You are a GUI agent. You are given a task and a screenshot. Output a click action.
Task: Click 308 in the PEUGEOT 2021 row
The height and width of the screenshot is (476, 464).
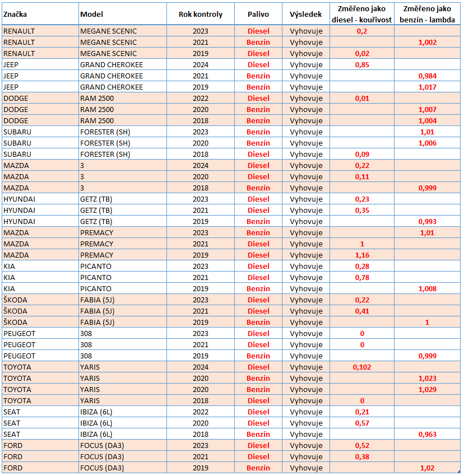click(x=86, y=345)
